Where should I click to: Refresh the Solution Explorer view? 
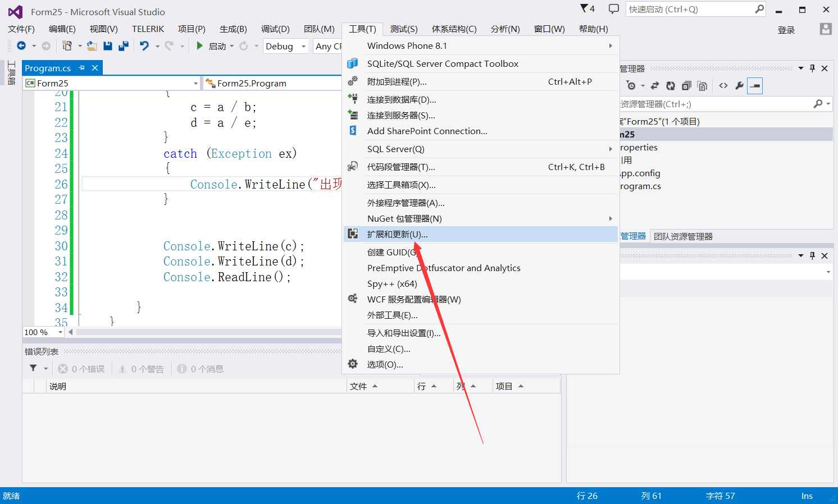(x=671, y=86)
